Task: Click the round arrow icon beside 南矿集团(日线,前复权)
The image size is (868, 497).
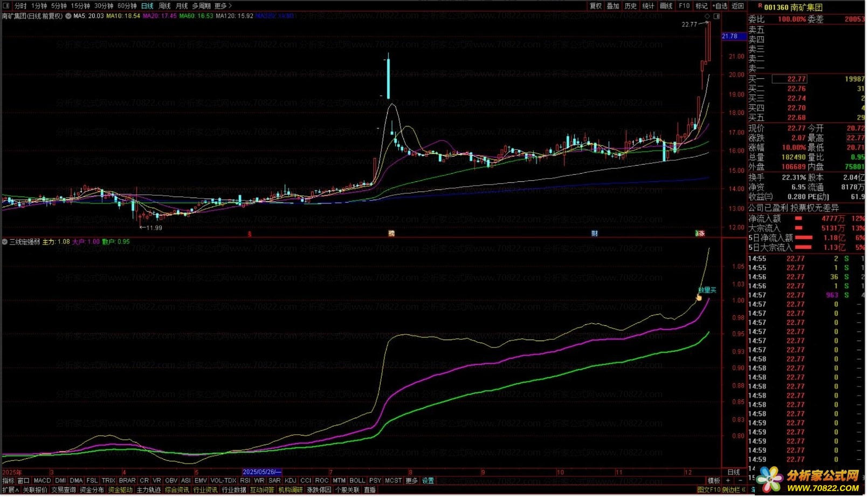Action: pos(68,16)
